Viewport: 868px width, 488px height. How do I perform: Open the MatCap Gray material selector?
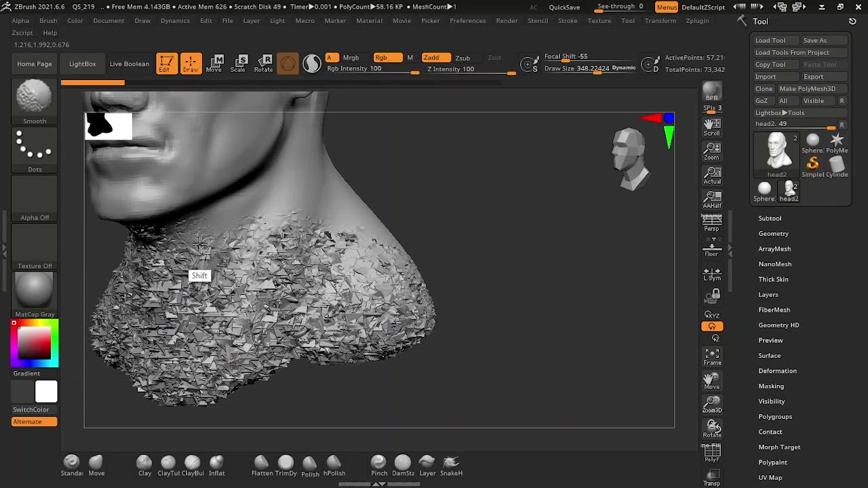click(35, 295)
